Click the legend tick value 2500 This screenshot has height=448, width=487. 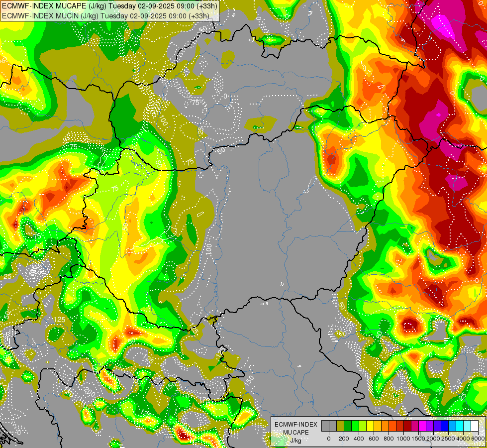click(448, 439)
